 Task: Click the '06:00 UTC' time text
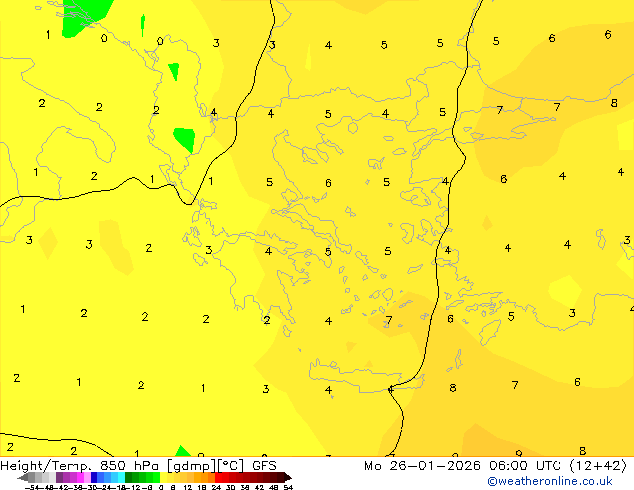pyautogui.click(x=524, y=466)
